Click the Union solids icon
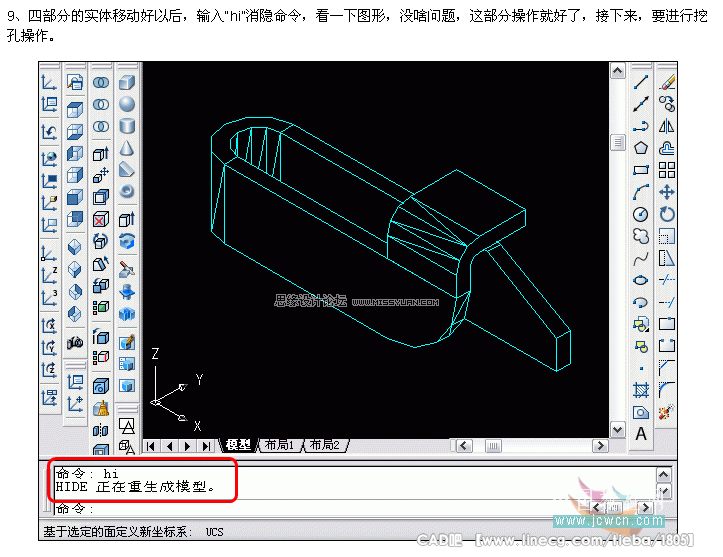Screen dimensions: 723x557 click(101, 83)
